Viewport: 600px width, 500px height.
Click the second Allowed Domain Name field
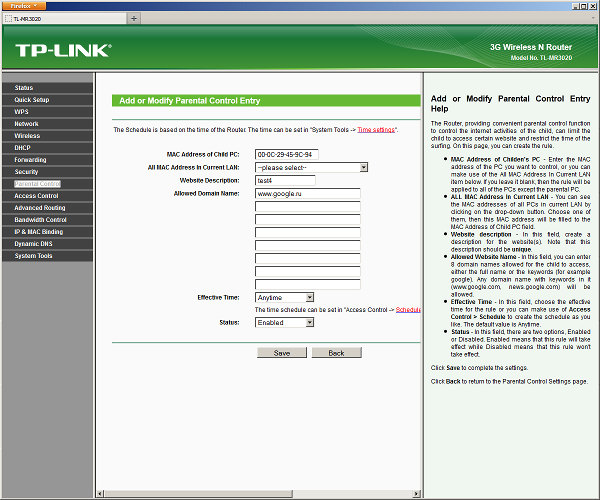pos(308,207)
